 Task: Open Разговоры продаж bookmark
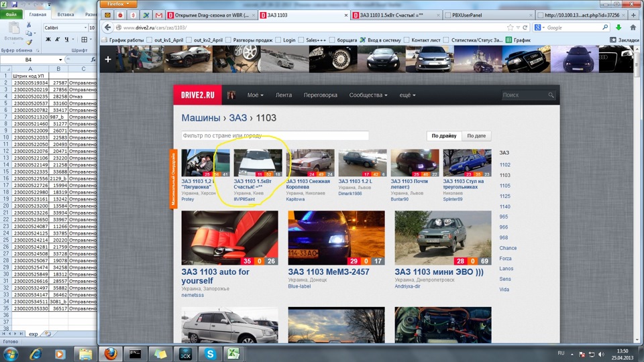249,40
